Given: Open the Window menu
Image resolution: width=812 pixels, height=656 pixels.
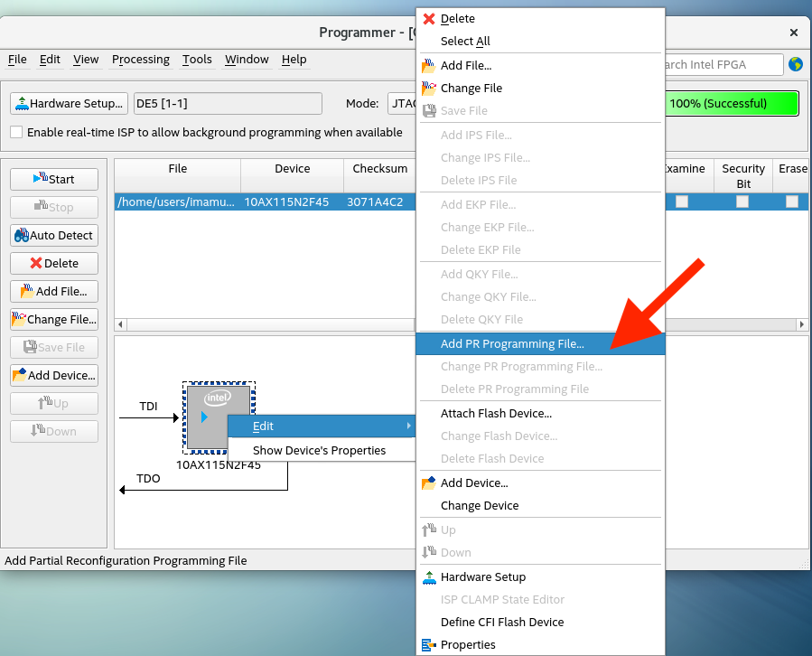Looking at the screenshot, I should click(247, 60).
